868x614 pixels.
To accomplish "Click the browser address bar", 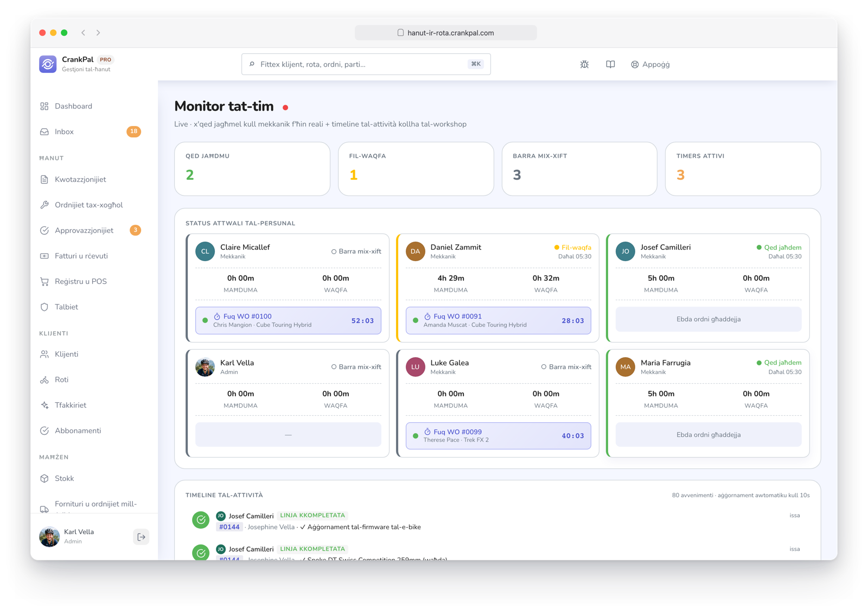I will 446,33.
